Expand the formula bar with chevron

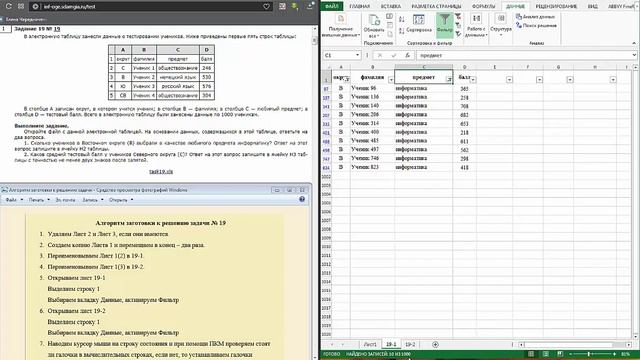coord(635,55)
